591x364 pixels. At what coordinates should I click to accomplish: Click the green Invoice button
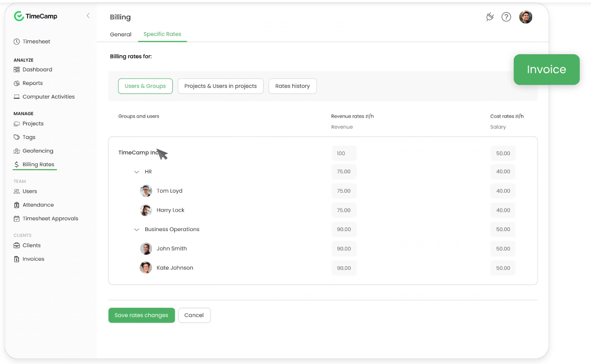tap(547, 70)
